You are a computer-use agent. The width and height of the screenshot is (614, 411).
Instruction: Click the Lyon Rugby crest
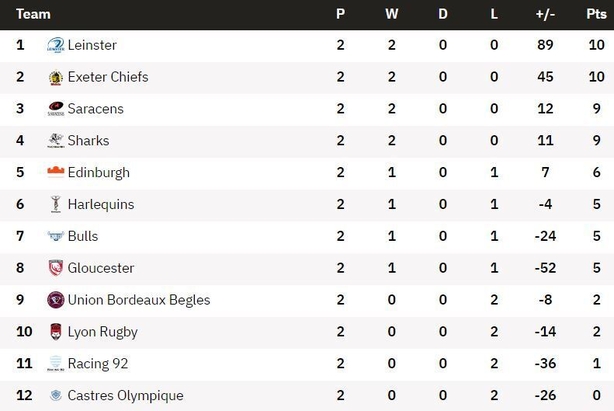pos(56,332)
